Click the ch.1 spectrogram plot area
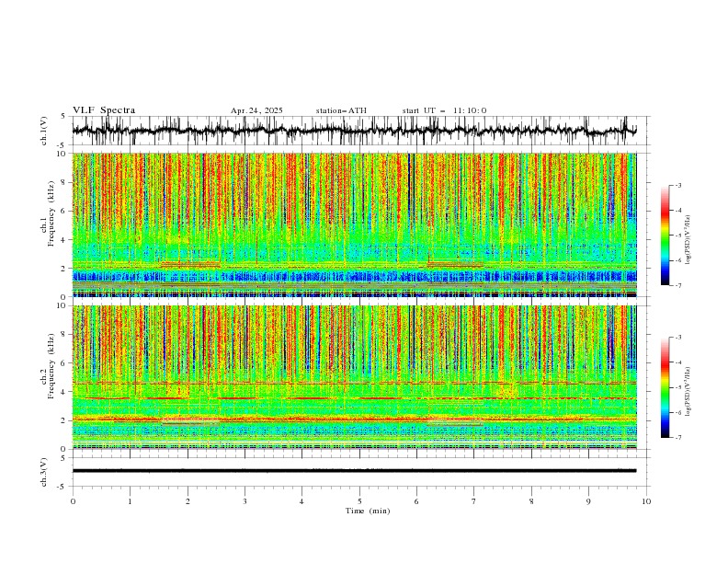 point(354,224)
